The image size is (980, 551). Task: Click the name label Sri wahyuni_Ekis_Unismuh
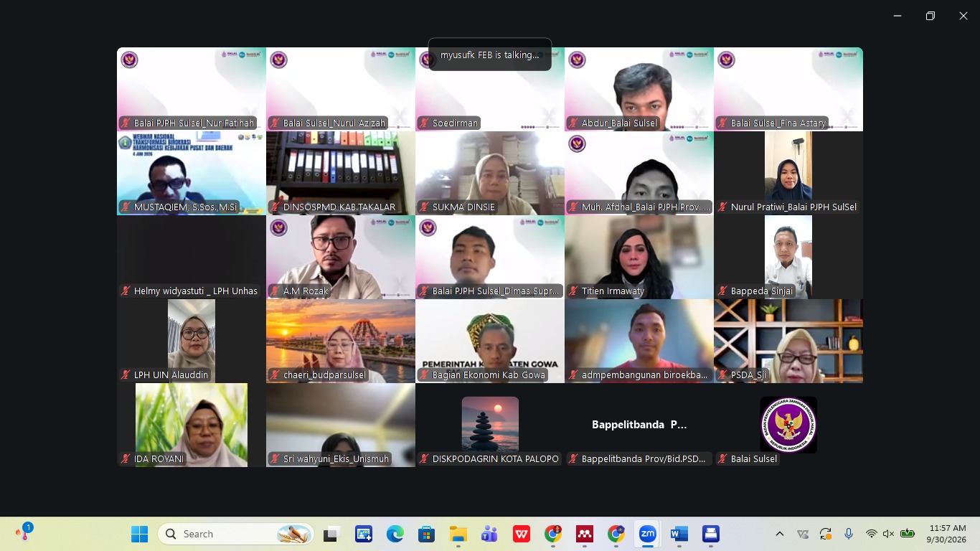coord(336,458)
